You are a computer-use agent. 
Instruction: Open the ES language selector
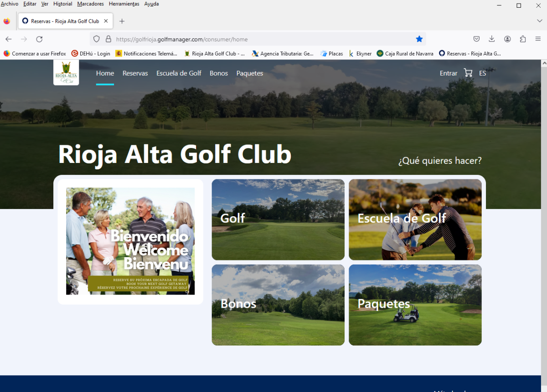[x=482, y=73]
